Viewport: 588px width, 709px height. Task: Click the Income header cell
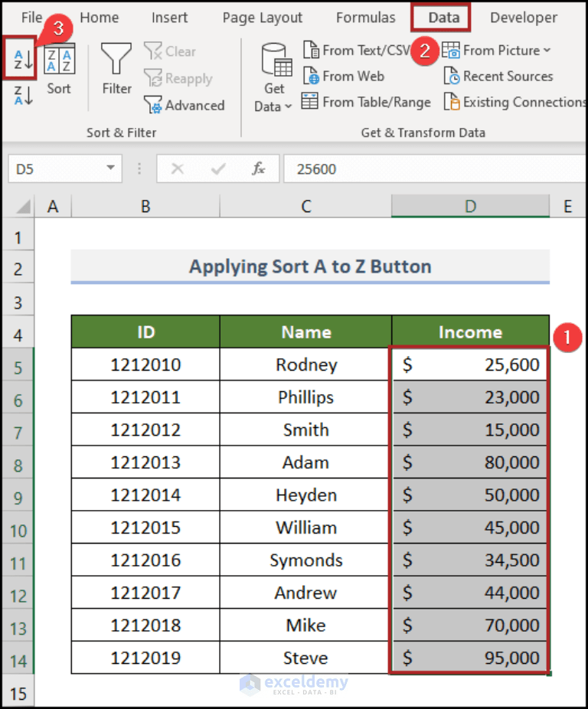point(470,332)
